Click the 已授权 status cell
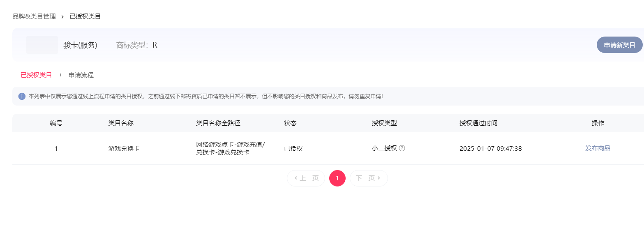Image resolution: width=644 pixels, height=237 pixels. pos(293,149)
